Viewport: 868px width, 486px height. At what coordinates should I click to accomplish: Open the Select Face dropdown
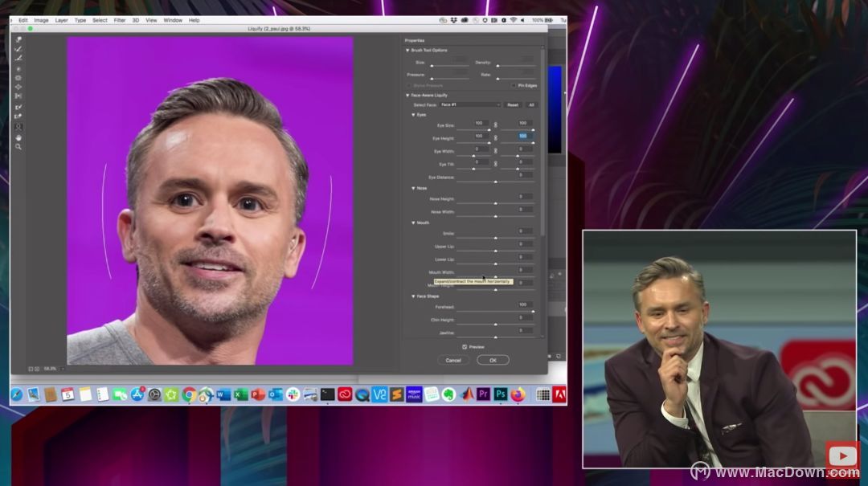click(470, 104)
